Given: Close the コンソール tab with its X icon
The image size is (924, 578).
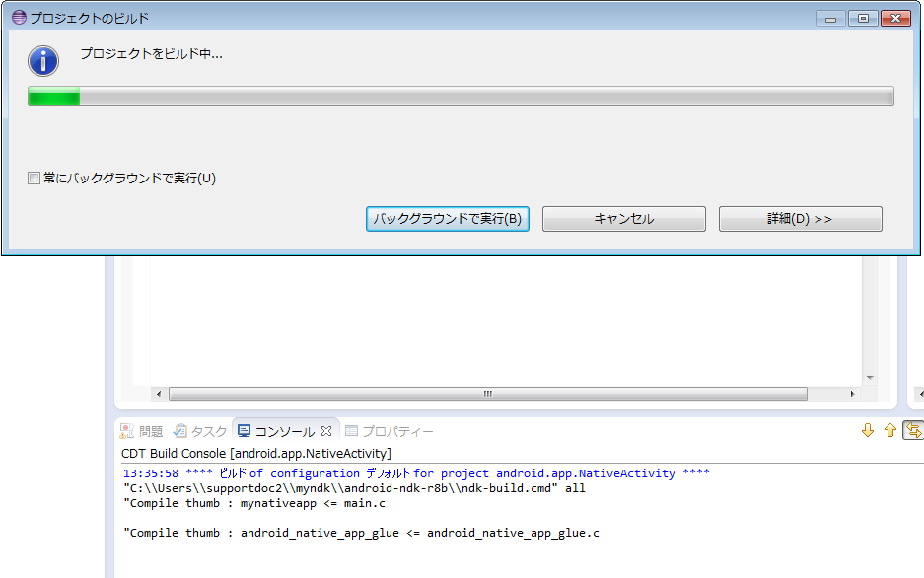Looking at the screenshot, I should [x=326, y=431].
